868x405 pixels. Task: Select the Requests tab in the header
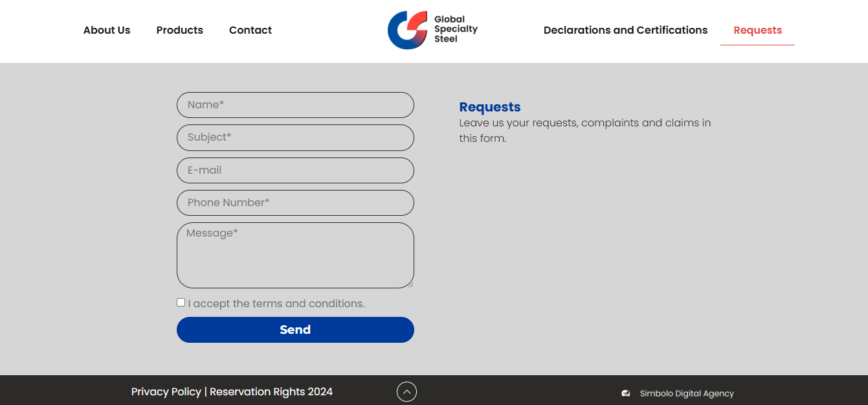point(757,30)
